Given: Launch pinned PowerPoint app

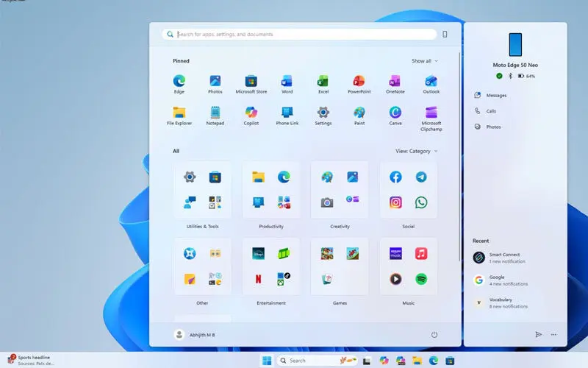Looking at the screenshot, I should coord(359,84).
